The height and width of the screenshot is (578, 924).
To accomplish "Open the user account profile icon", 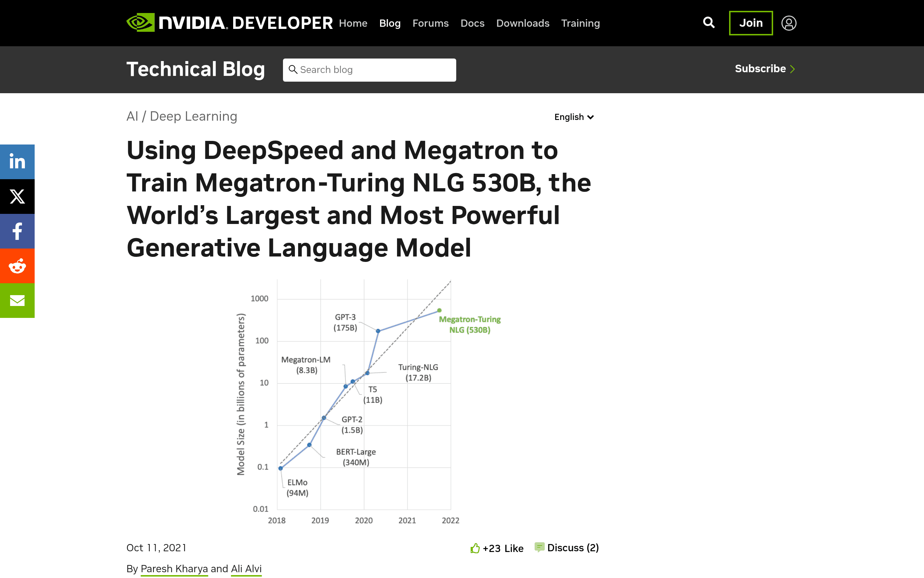I will [x=788, y=23].
